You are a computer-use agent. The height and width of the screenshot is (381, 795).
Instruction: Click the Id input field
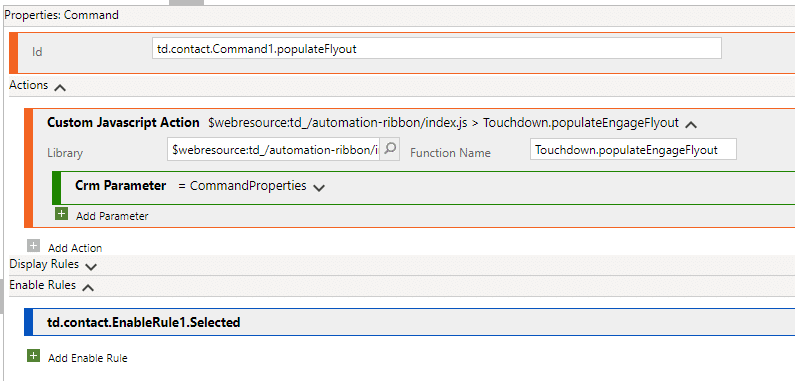(437, 49)
